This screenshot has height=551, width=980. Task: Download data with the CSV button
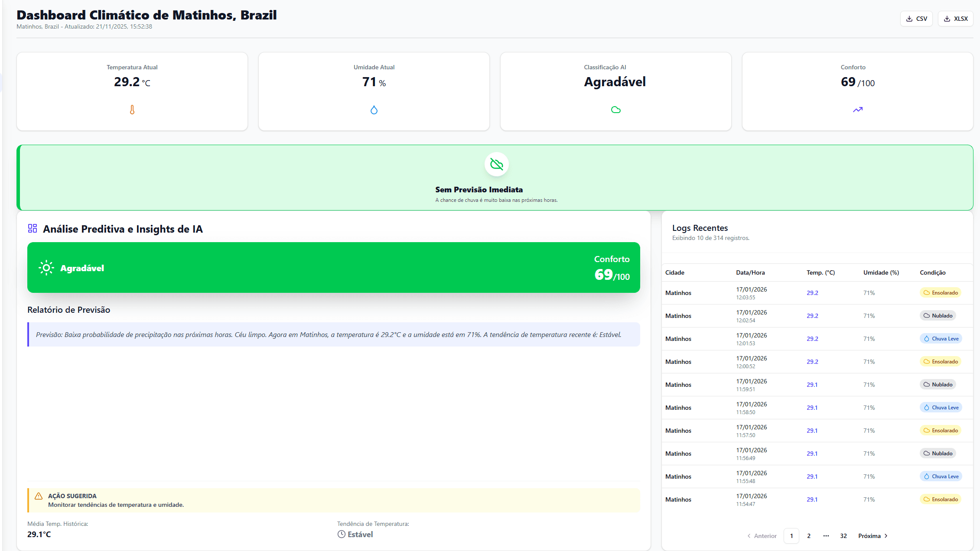[916, 19]
